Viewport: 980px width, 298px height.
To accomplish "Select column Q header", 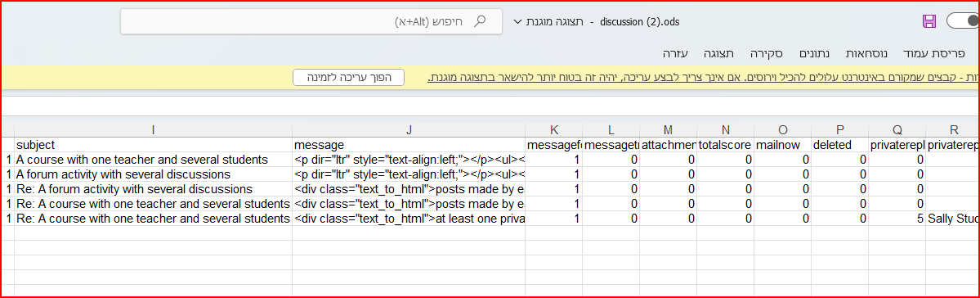I will pos(897,130).
